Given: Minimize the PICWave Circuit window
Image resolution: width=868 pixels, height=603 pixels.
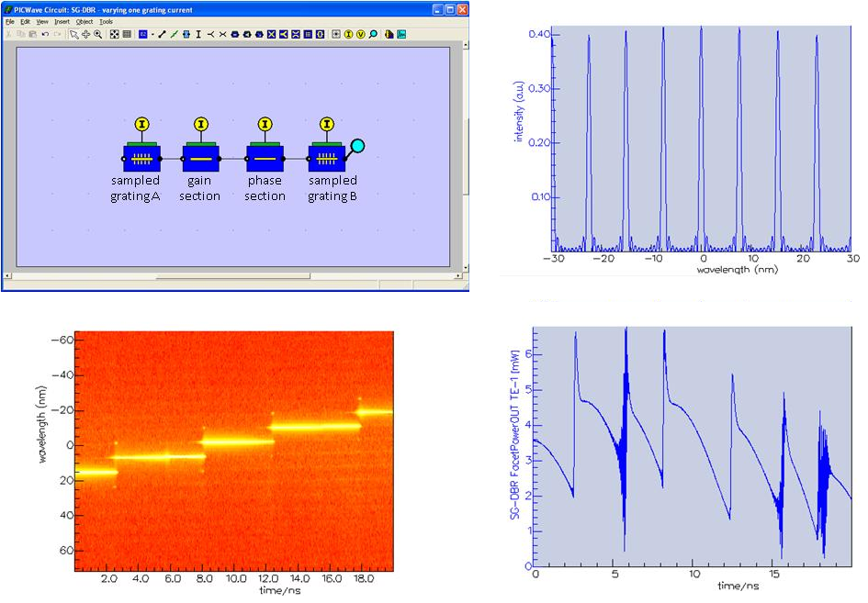Looking at the screenshot, I should [x=438, y=10].
